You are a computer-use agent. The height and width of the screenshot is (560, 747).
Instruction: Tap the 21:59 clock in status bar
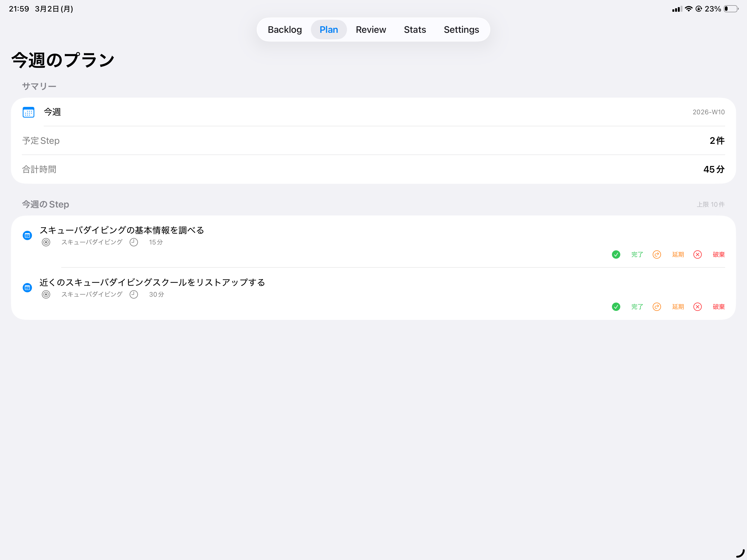19,9
